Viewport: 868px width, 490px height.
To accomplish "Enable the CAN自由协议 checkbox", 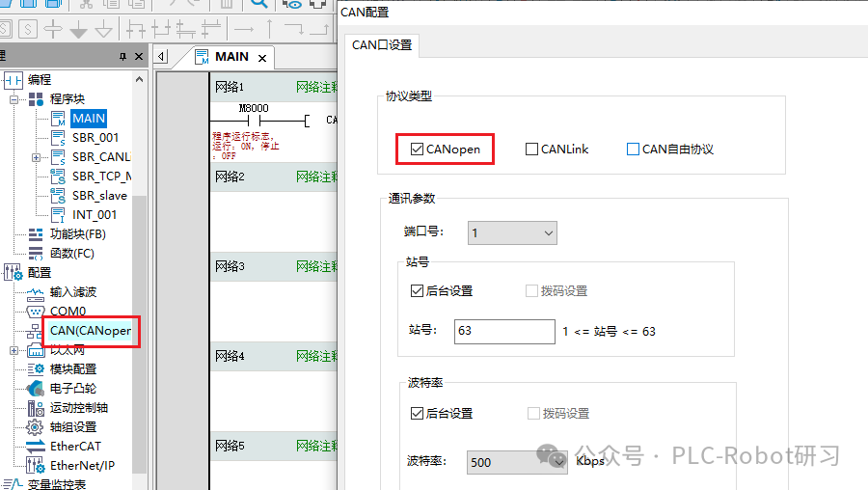I will tap(633, 150).
